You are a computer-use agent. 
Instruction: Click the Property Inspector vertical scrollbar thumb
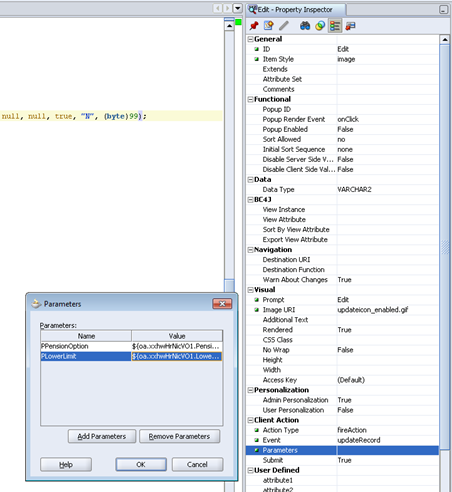(445, 247)
